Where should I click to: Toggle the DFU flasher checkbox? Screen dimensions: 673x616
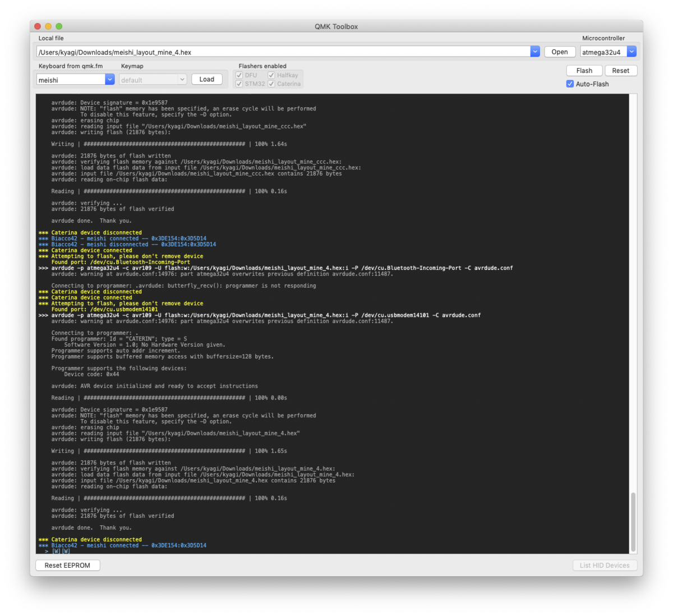point(239,75)
